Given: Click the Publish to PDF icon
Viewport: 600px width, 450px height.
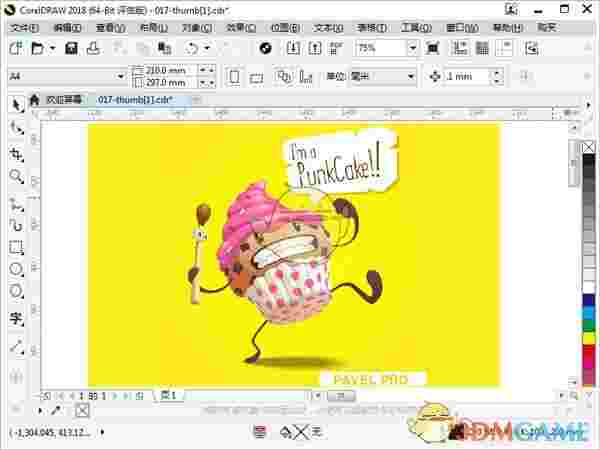Looking at the screenshot, I should click(x=336, y=48).
